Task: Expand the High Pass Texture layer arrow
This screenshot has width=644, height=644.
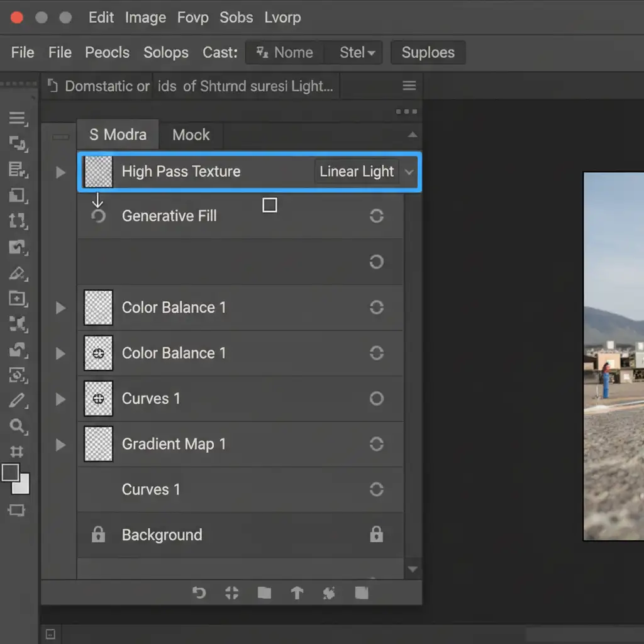Action: click(61, 172)
